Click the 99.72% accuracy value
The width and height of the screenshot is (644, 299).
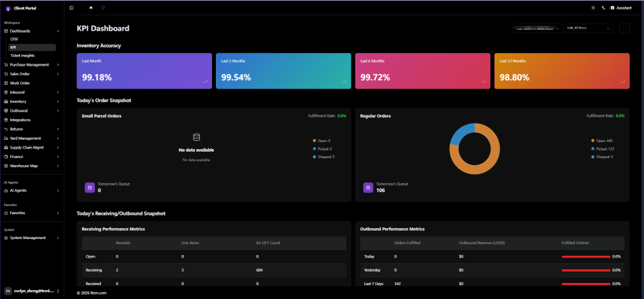(375, 77)
